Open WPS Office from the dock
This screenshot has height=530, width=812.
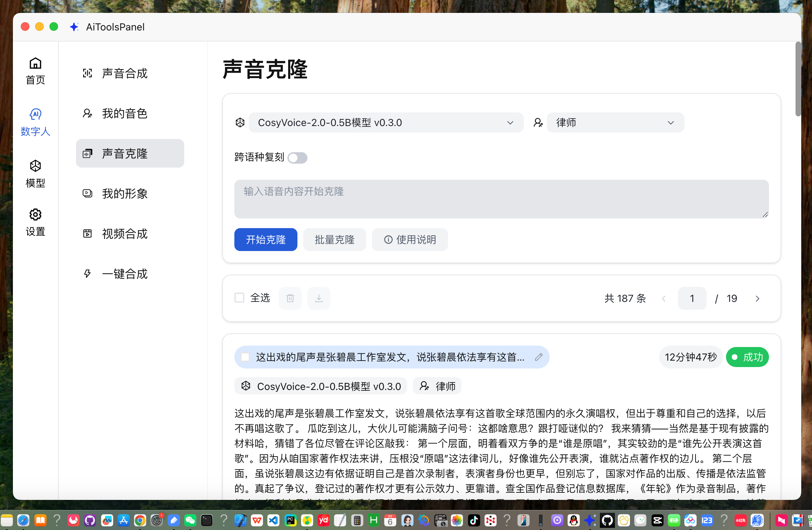257,520
